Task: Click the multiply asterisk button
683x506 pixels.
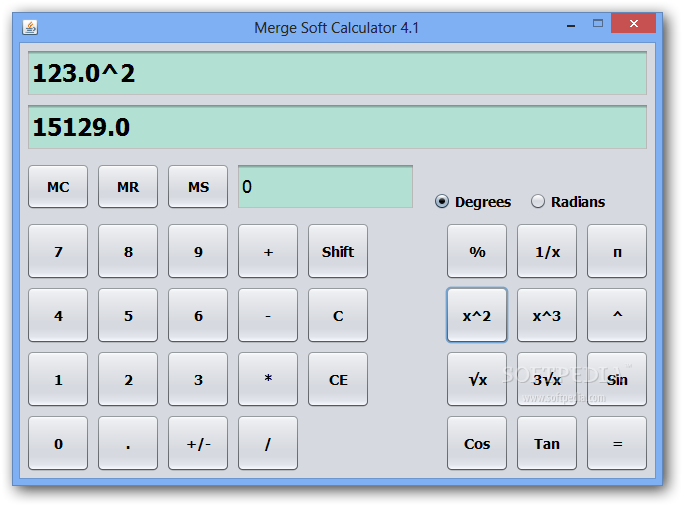Action: [x=268, y=379]
